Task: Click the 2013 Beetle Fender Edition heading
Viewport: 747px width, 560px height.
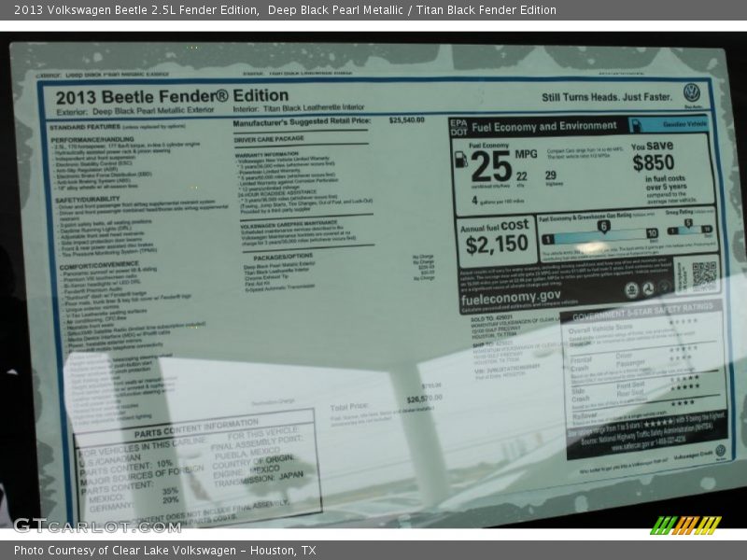Action: click(x=158, y=95)
